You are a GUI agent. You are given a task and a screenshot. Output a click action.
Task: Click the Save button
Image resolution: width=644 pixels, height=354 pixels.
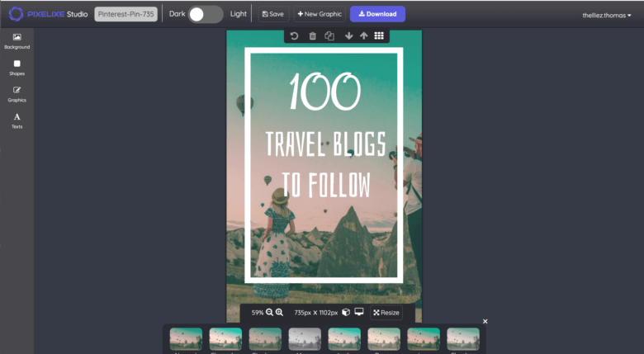click(272, 14)
